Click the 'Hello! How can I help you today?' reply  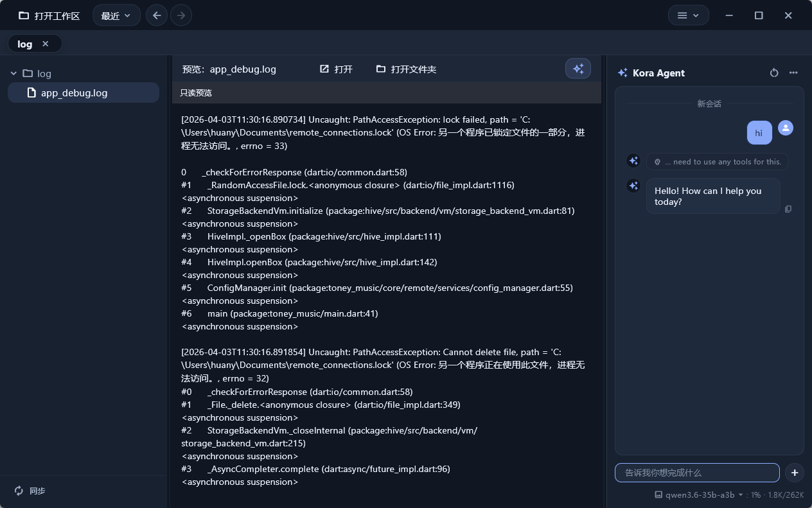coord(713,196)
